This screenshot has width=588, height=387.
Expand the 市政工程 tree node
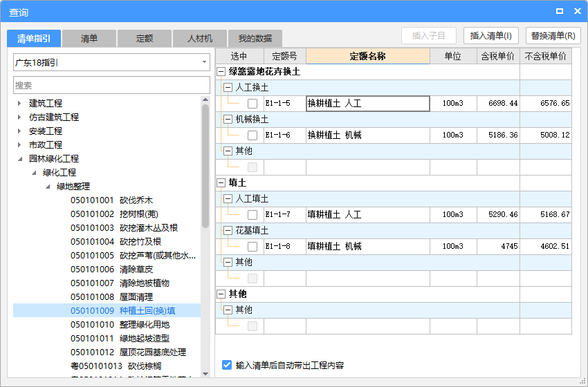(19, 144)
